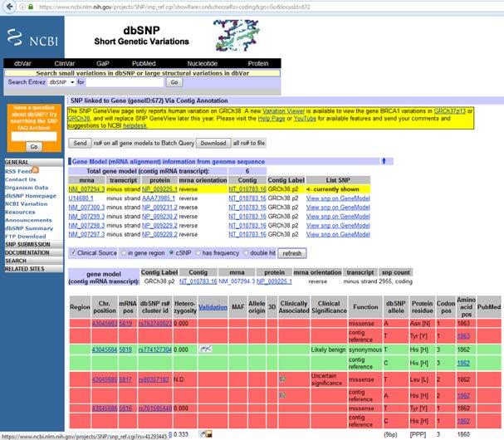
Task: Select the 'double hit' radio button
Action: point(247,253)
